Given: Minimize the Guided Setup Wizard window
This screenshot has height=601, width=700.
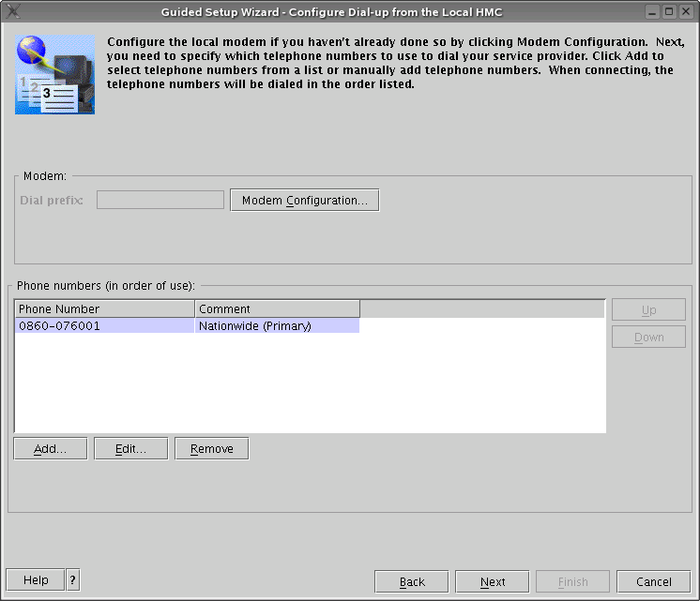Looking at the screenshot, I should pyautogui.click(x=652, y=12).
